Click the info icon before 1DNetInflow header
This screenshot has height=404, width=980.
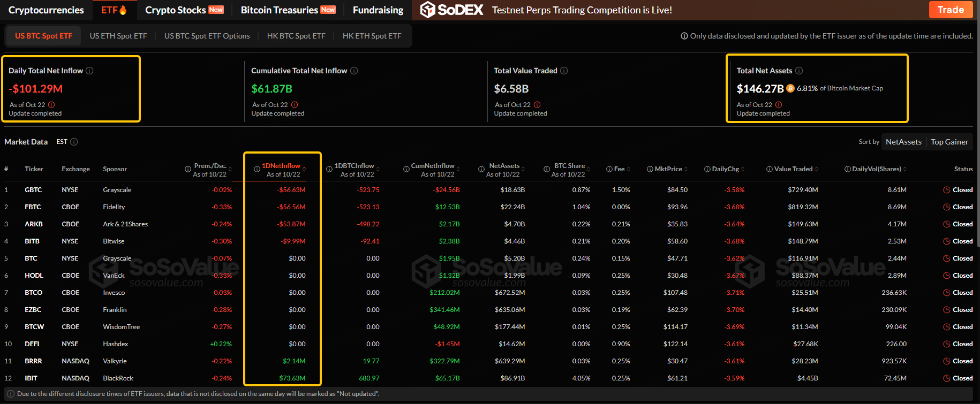pyautogui.click(x=257, y=169)
